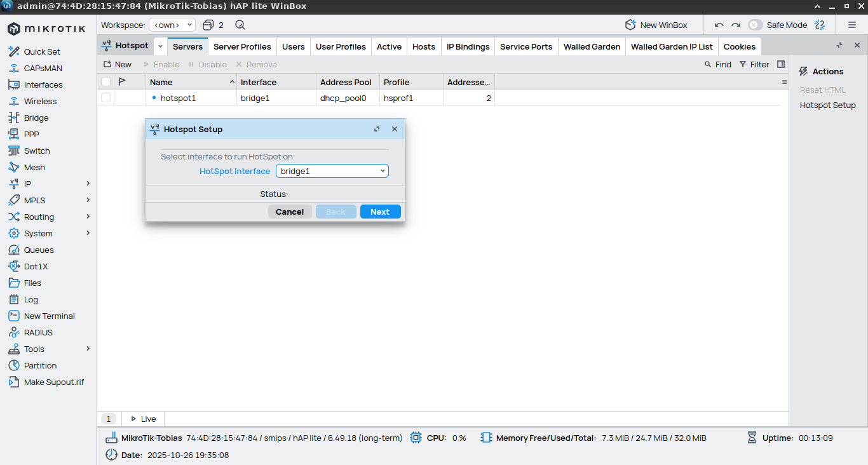
Task: Tick the checkbox for hotspot1 row
Action: click(x=105, y=98)
